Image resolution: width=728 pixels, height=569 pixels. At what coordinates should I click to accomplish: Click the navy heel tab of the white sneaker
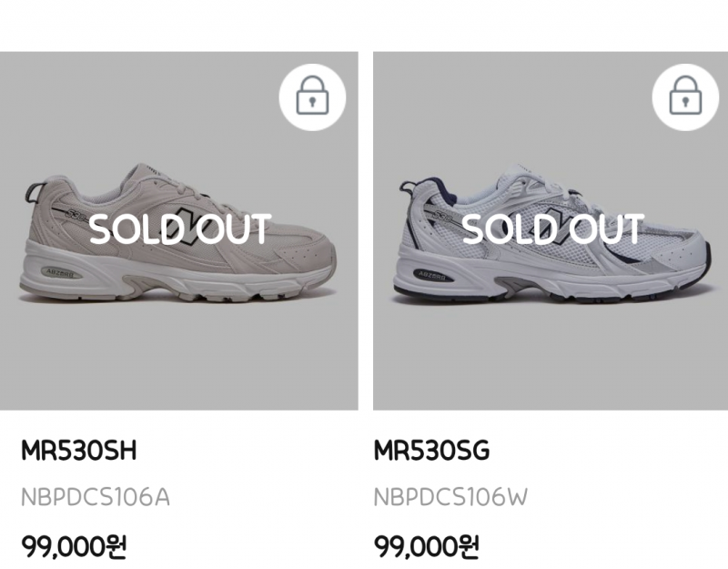point(407,191)
